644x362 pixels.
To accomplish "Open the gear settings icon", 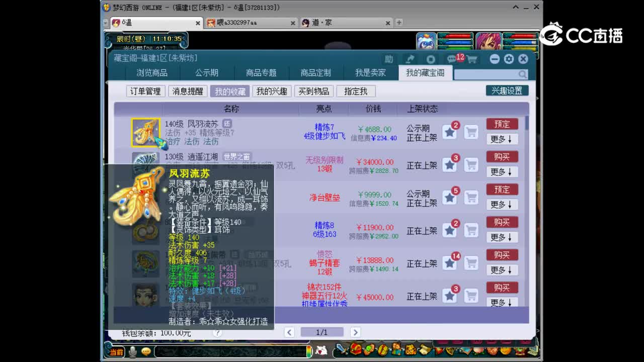I will 509,59.
